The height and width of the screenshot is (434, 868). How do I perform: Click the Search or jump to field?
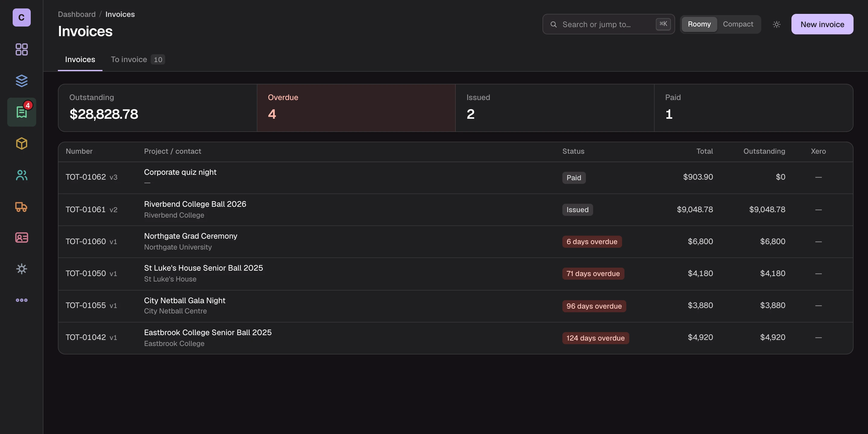(609, 24)
